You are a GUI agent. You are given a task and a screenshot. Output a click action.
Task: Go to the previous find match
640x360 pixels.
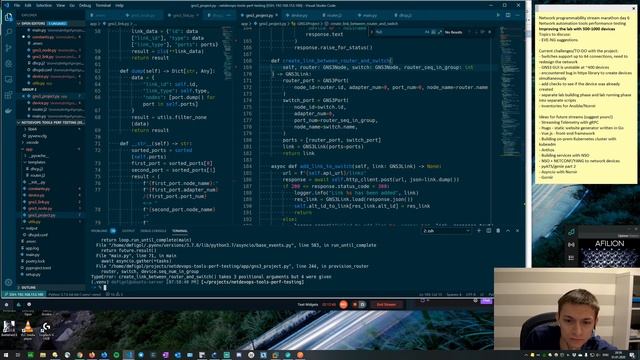tap(469, 32)
